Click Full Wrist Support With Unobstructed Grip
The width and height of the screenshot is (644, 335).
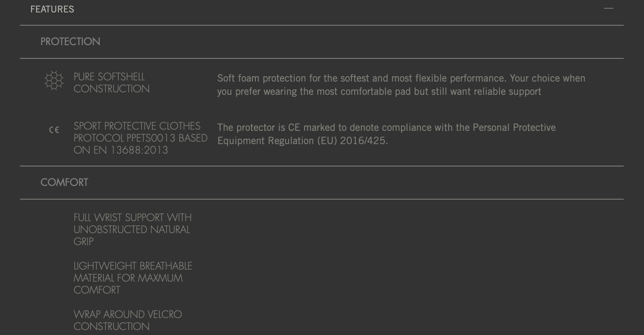(x=132, y=229)
